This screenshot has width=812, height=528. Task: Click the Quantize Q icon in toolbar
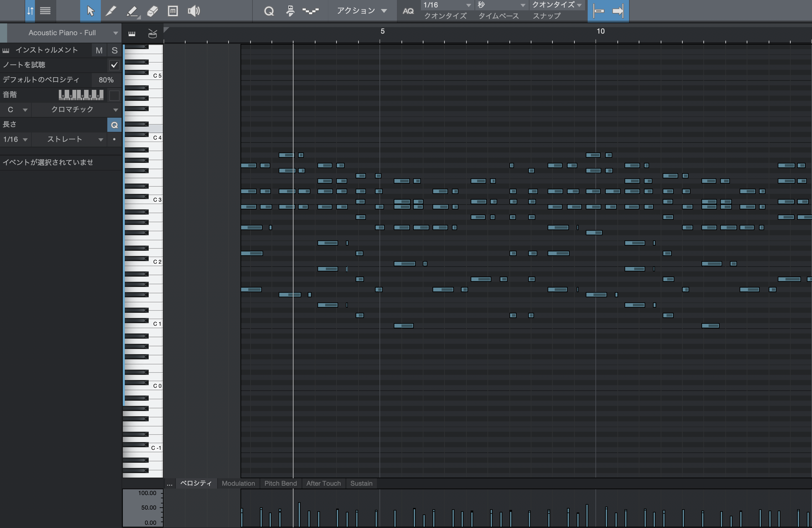(x=269, y=11)
